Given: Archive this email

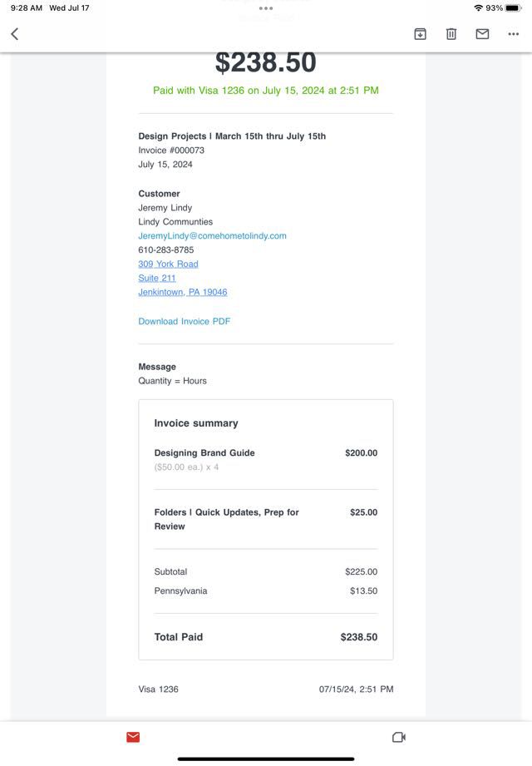Looking at the screenshot, I should pyautogui.click(x=421, y=34).
